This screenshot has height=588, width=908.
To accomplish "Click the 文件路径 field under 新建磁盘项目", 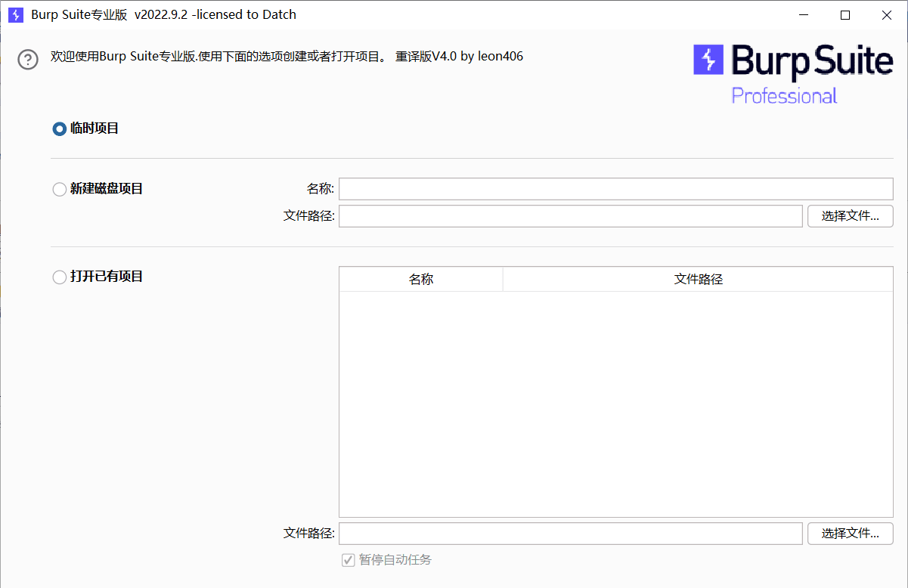I will click(570, 216).
